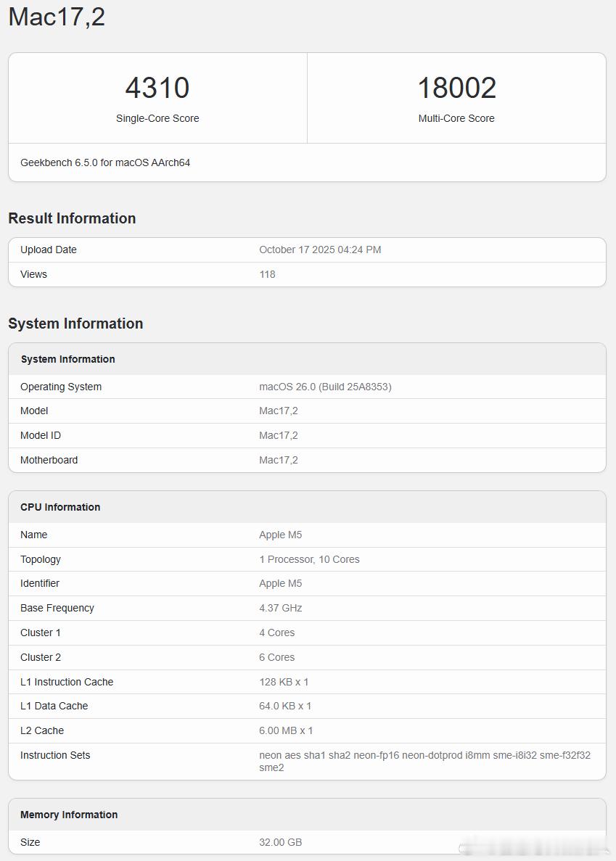
Task: Click the macOS 26.0 build value
Action: (x=325, y=387)
